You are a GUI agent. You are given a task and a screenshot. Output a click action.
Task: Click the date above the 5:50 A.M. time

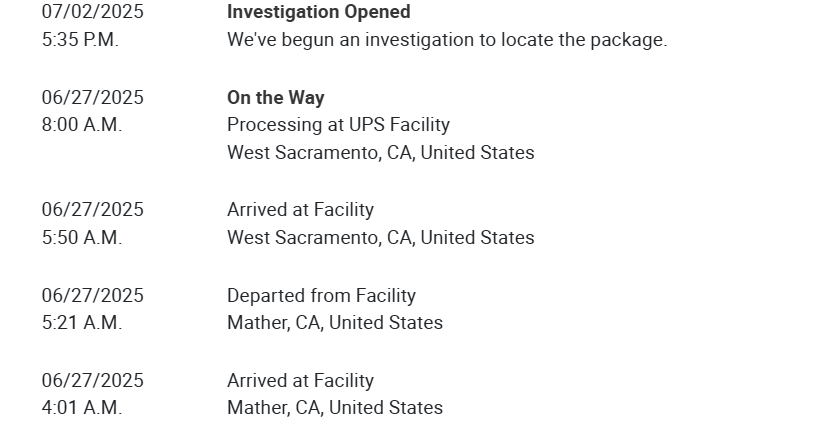(x=92, y=210)
